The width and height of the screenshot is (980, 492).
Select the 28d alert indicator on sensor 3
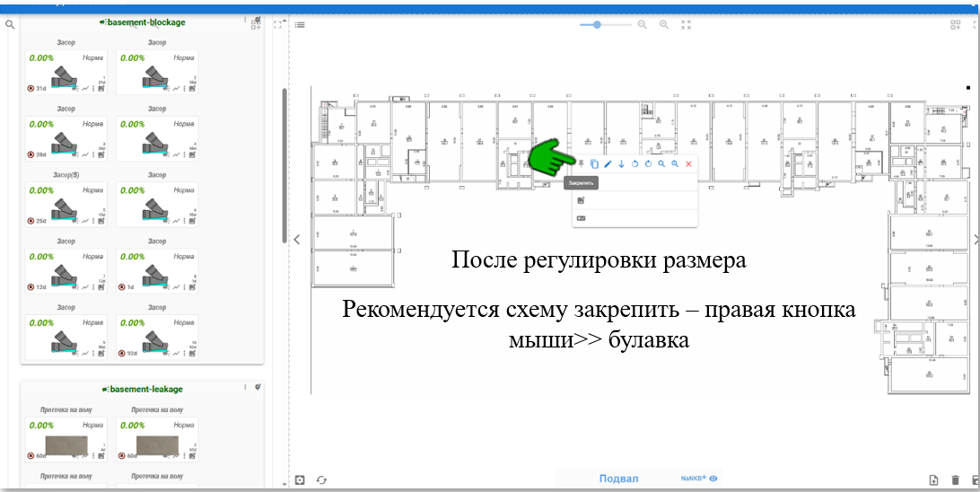click(x=38, y=155)
